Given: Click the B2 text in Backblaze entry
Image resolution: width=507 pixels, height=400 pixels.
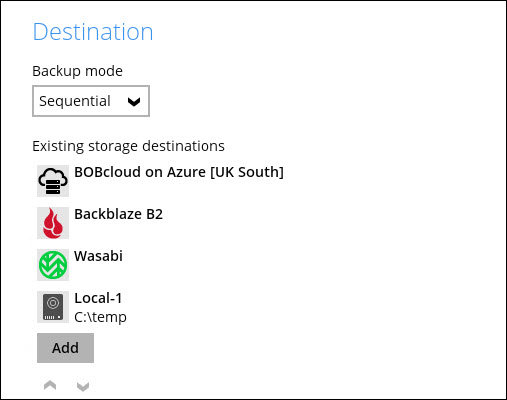Looking at the screenshot, I should tap(154, 214).
